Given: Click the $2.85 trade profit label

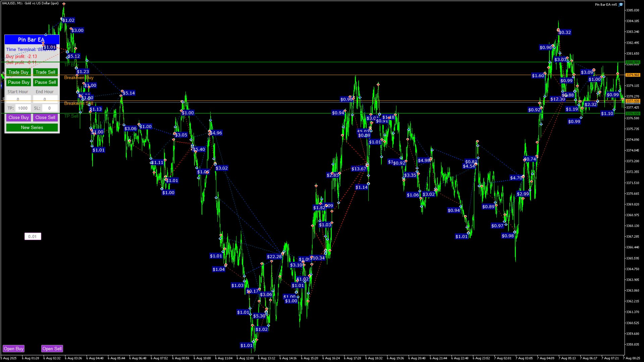Looking at the screenshot, I should 333,175.
